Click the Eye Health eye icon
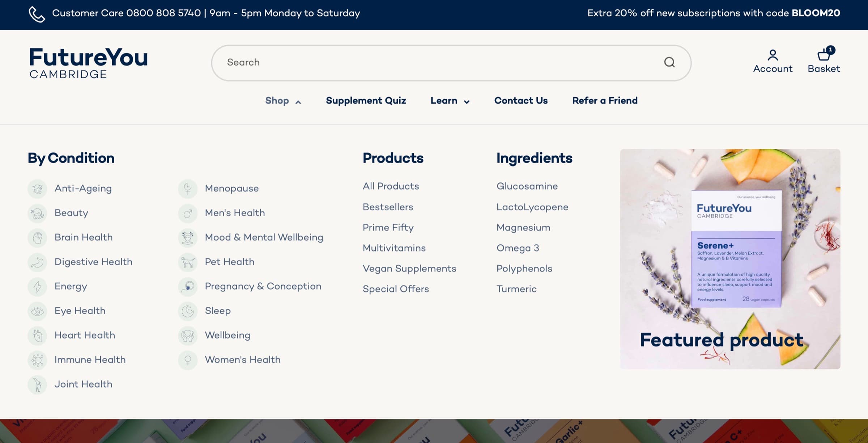The width and height of the screenshot is (868, 443). click(37, 311)
